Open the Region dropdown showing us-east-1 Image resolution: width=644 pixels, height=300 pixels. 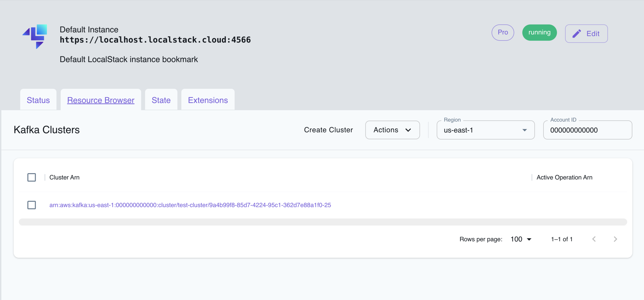[485, 130]
